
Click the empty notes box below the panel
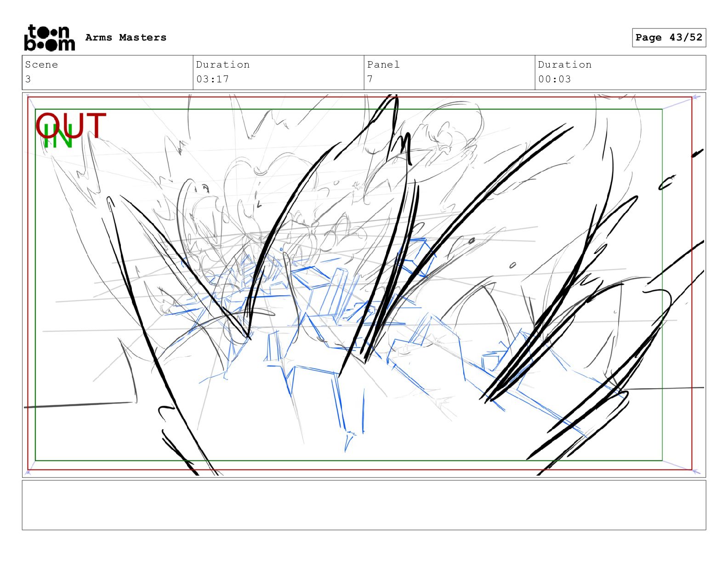[364, 505]
